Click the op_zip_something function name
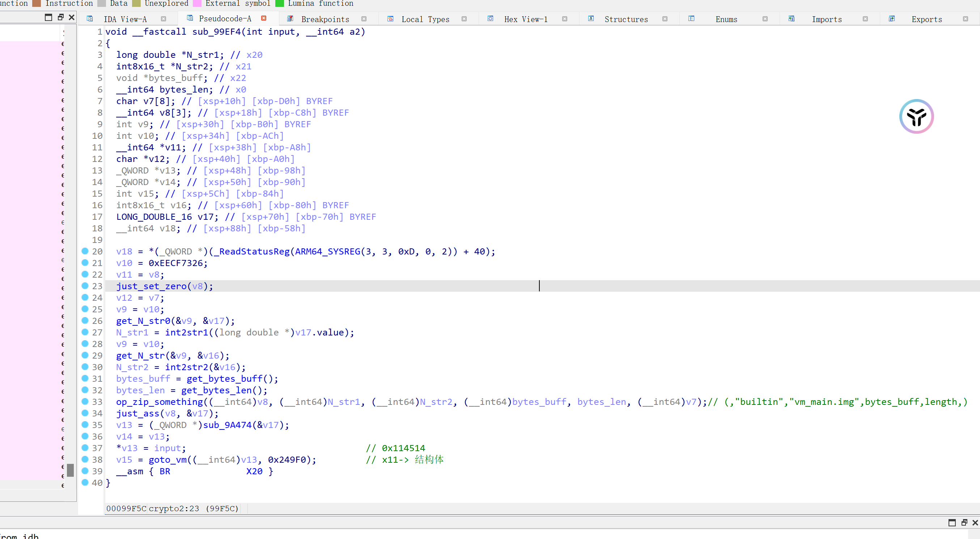This screenshot has height=539, width=980. 160,402
